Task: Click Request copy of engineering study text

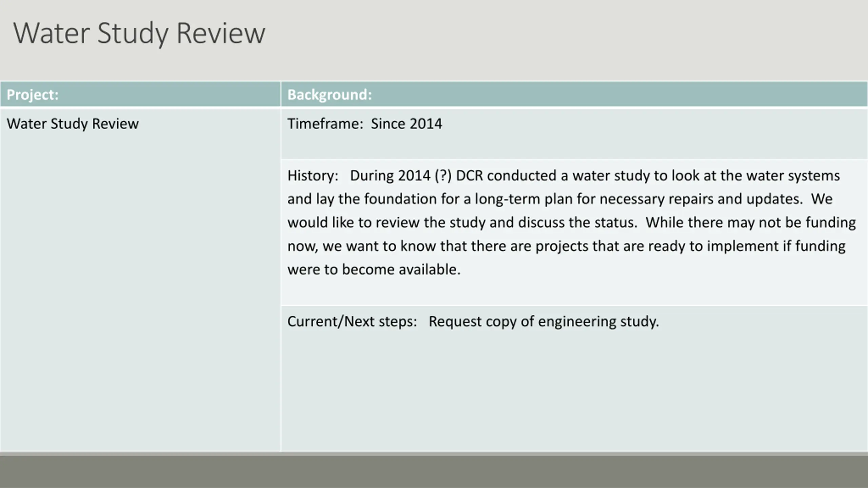Action: [544, 321]
